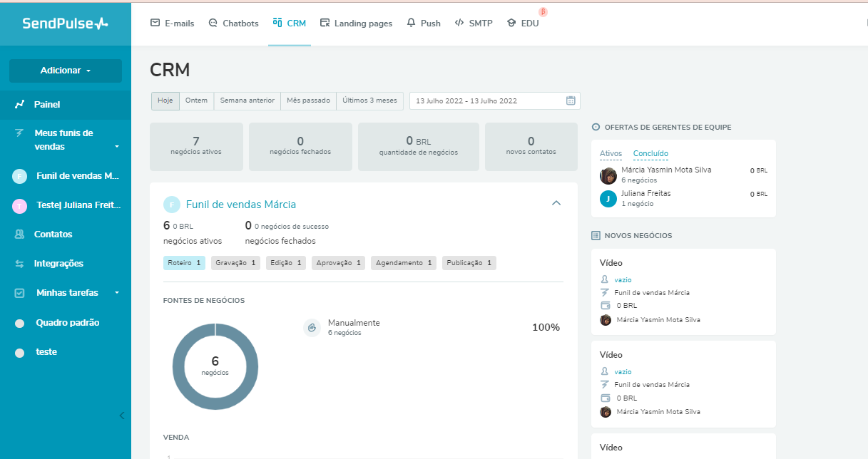The height and width of the screenshot is (459, 868).
Task: Click the date range input field
Action: (485, 100)
